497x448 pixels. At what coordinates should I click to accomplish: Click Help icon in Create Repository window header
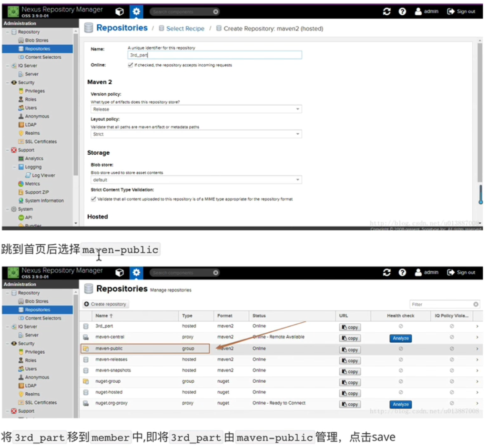pos(402,12)
